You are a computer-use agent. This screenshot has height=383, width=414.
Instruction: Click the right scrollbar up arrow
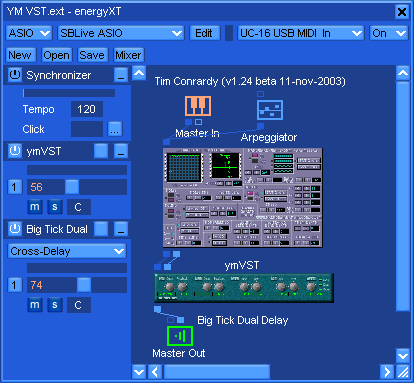tap(403, 73)
